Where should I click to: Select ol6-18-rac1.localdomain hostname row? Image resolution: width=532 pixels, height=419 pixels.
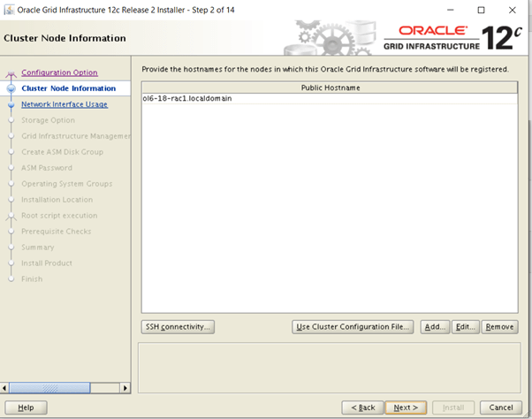pos(187,98)
